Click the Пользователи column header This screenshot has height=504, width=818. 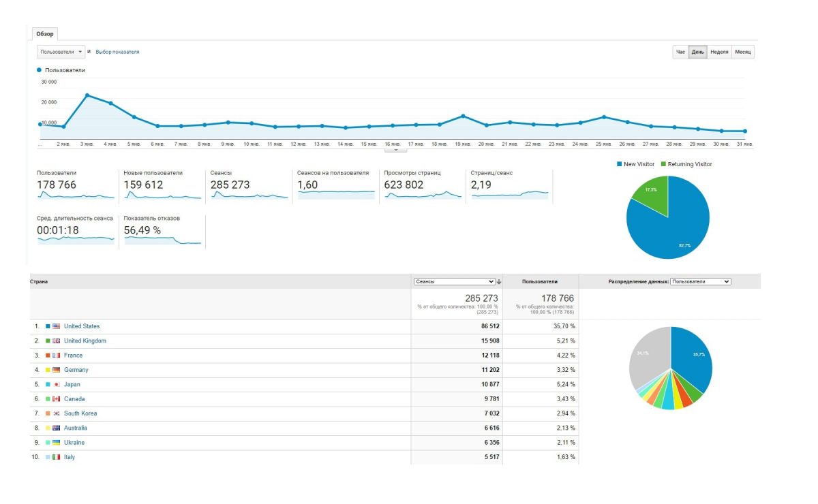(x=540, y=281)
